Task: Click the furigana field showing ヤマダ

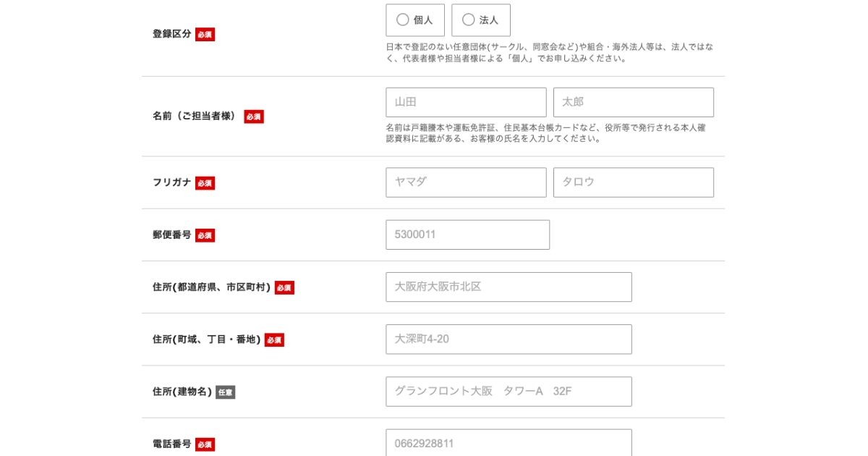Action: [466, 182]
